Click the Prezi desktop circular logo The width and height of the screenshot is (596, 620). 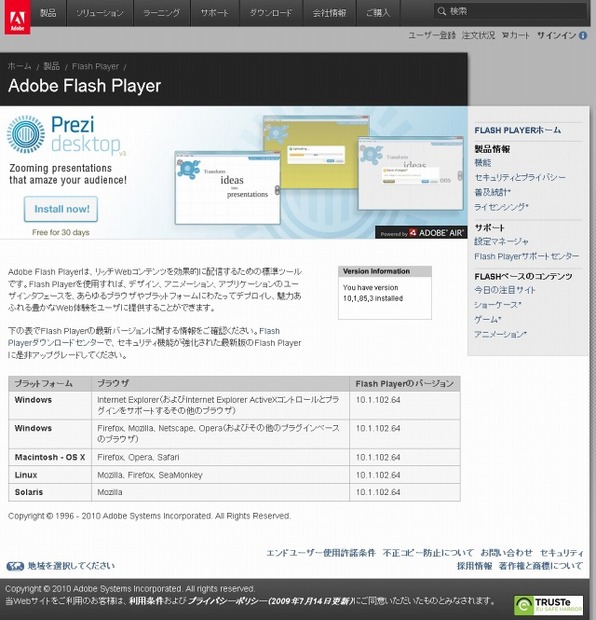point(26,134)
